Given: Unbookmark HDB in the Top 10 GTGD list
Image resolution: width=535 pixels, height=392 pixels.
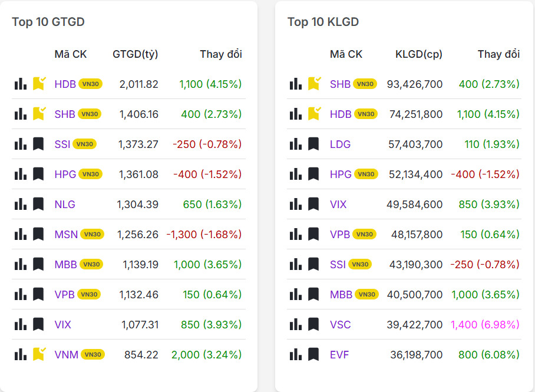Looking at the screenshot, I should 39,84.
